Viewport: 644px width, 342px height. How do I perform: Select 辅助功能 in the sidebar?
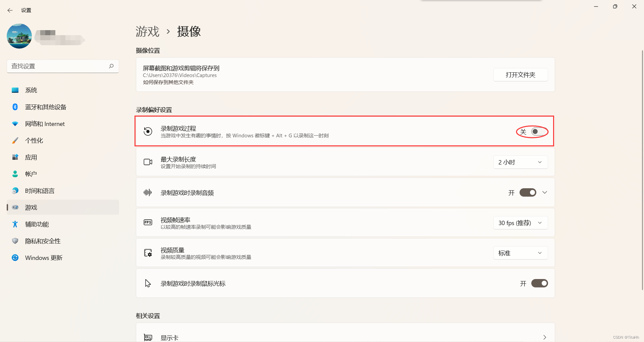(x=63, y=224)
